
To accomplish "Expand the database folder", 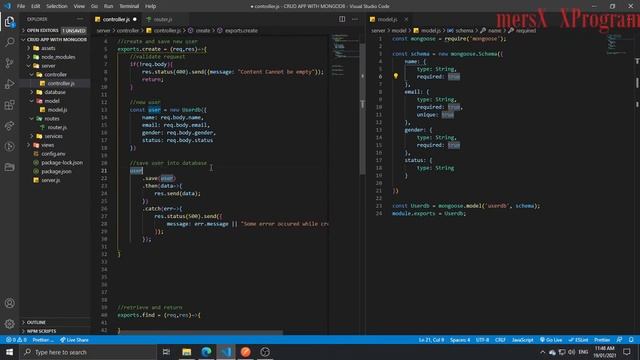I will [55, 92].
